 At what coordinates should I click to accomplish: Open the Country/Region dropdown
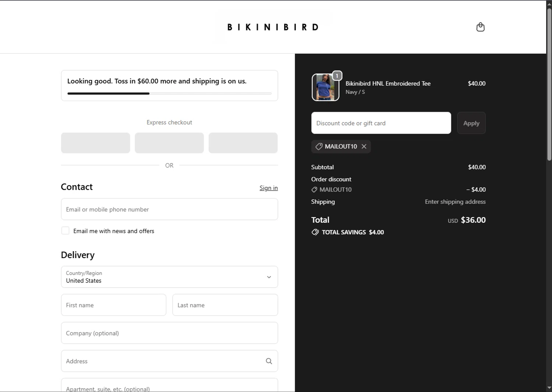tap(169, 277)
